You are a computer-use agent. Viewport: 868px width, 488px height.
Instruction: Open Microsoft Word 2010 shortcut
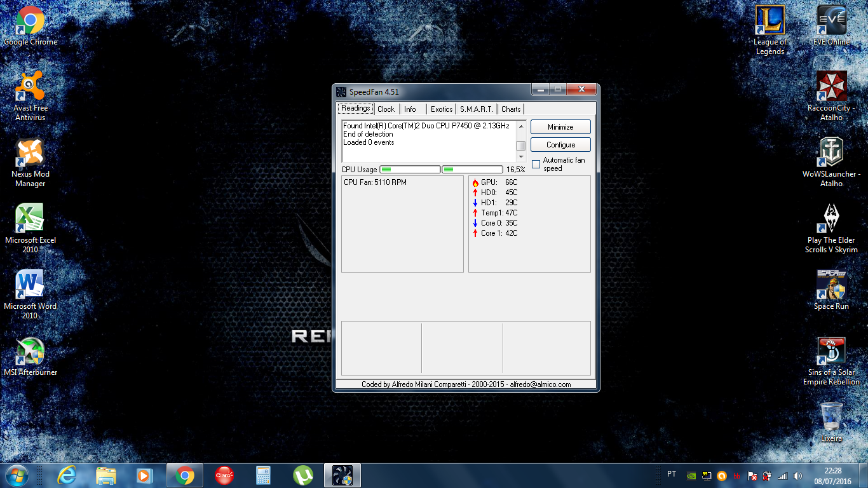point(31,295)
